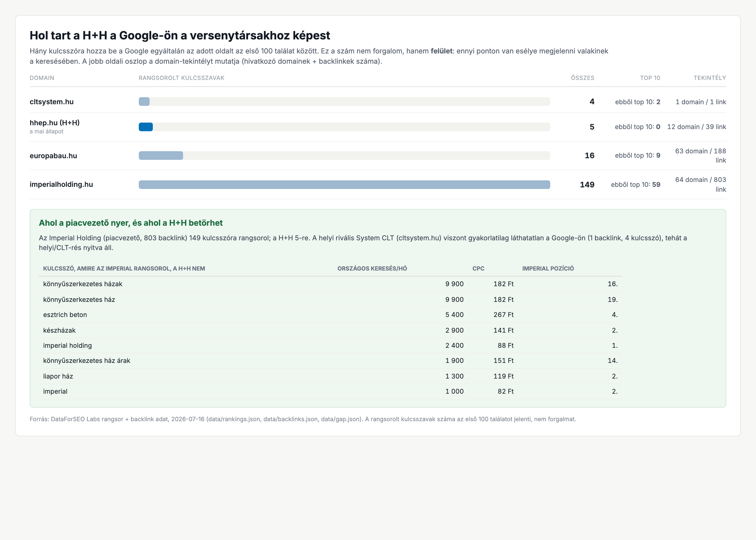Click the single-word keyword 'imperial' in last row
The image size is (756, 540).
55,391
